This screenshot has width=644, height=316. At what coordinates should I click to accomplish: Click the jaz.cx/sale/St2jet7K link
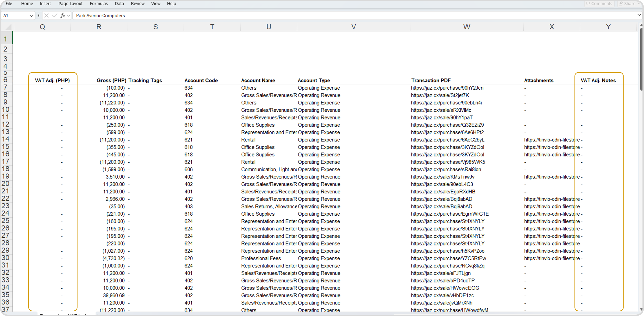coord(440,95)
